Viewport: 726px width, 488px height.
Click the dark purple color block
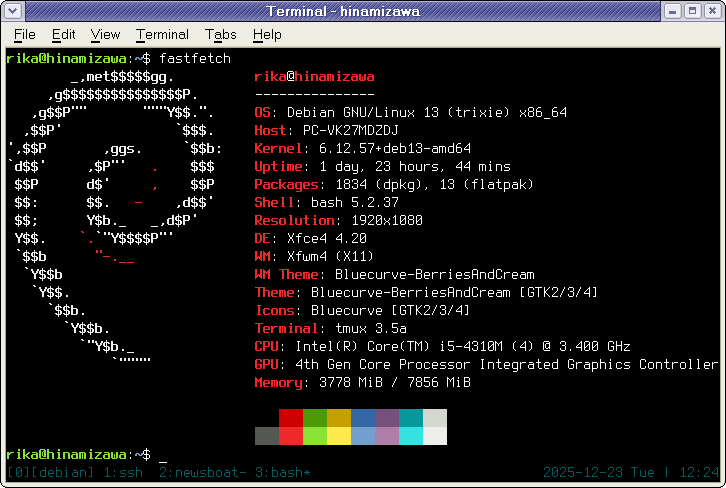point(387,418)
